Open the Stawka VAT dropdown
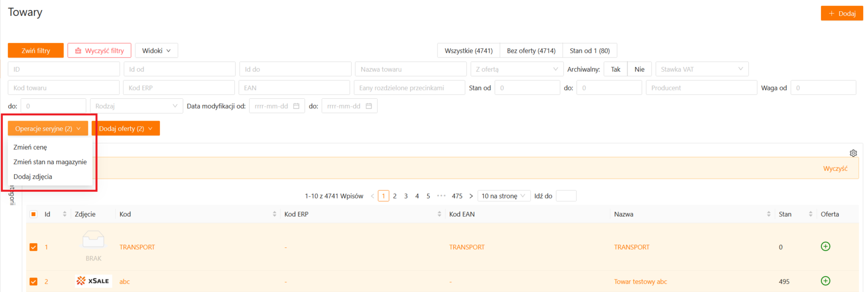 (701, 69)
